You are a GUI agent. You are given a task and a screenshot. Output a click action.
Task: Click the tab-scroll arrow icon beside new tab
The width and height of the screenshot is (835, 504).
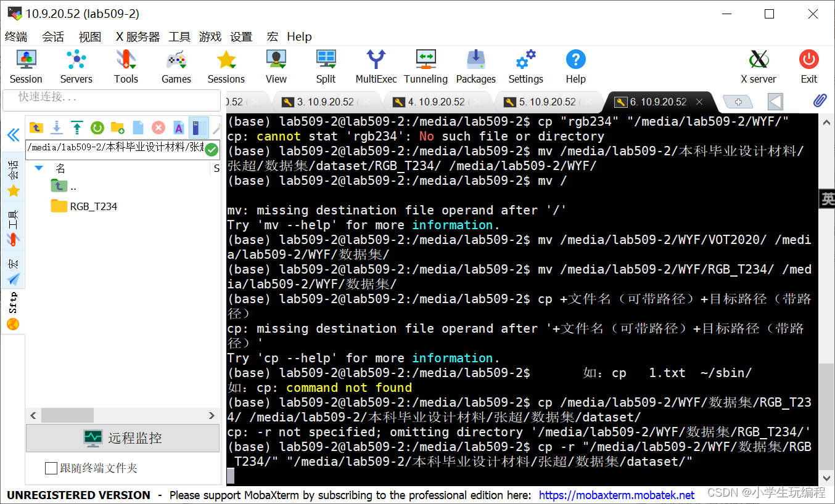click(x=776, y=102)
